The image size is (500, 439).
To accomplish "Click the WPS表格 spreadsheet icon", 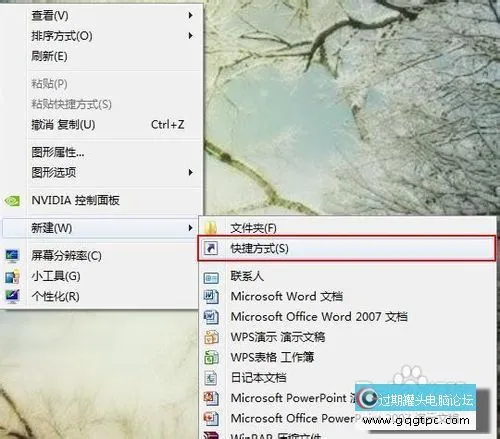I will 211,358.
